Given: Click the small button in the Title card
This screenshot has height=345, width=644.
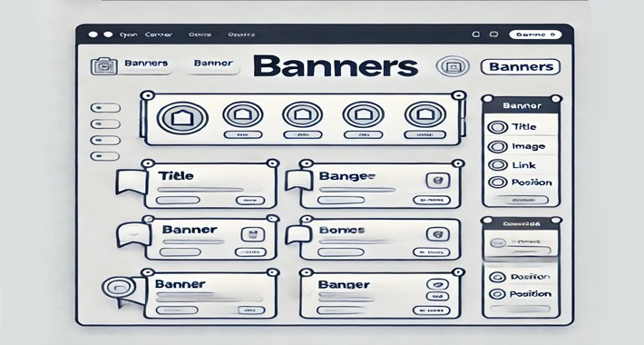Looking at the screenshot, I should pos(250,201).
